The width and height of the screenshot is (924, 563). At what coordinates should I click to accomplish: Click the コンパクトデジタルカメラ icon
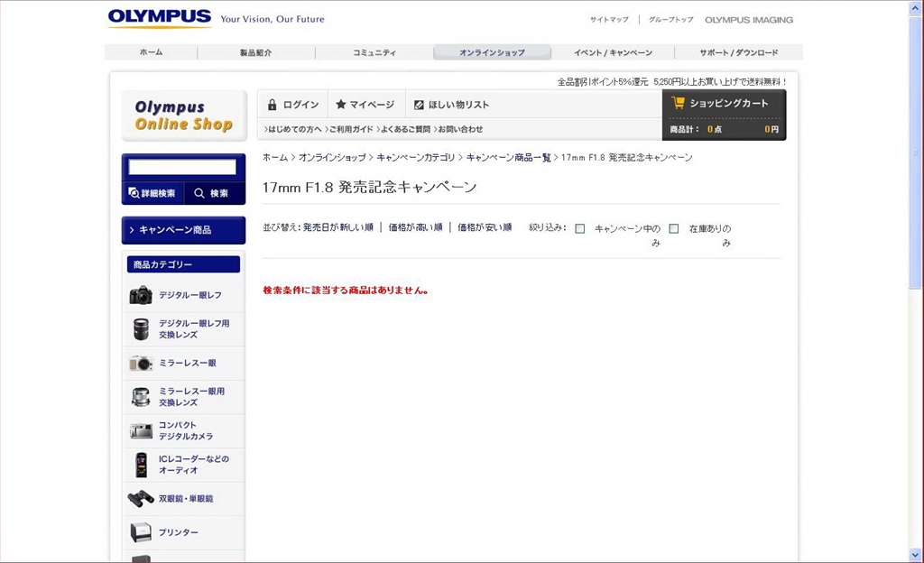tap(141, 431)
